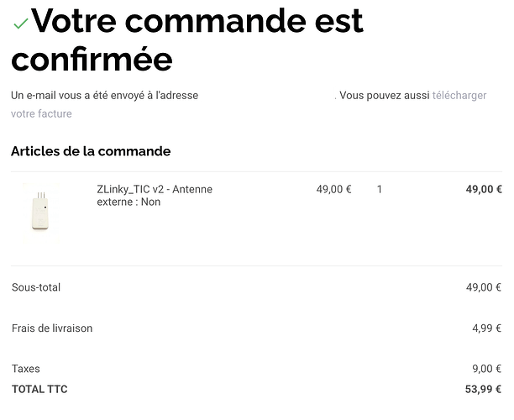The width and height of the screenshot is (514, 420).
Task: Click the Frais de livraison label
Action: tap(52, 328)
